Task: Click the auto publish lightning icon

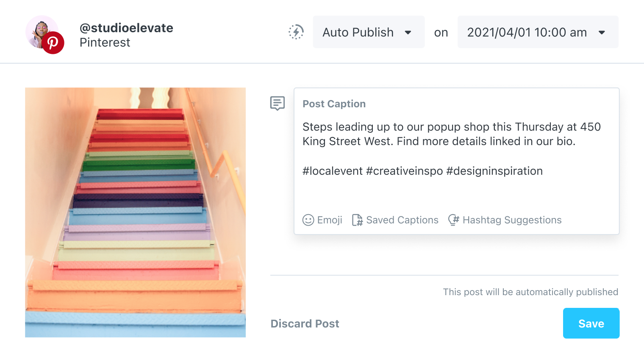Action: point(296,32)
